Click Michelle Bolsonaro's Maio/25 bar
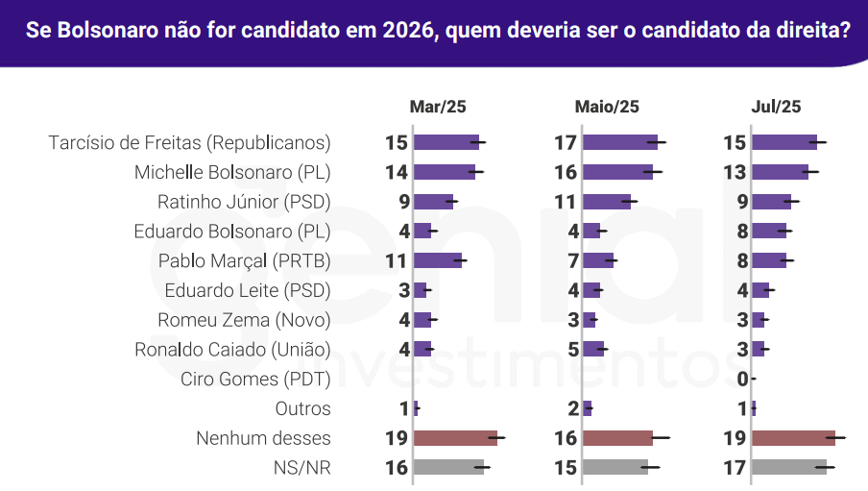This screenshot has height=491, width=868. tap(617, 172)
